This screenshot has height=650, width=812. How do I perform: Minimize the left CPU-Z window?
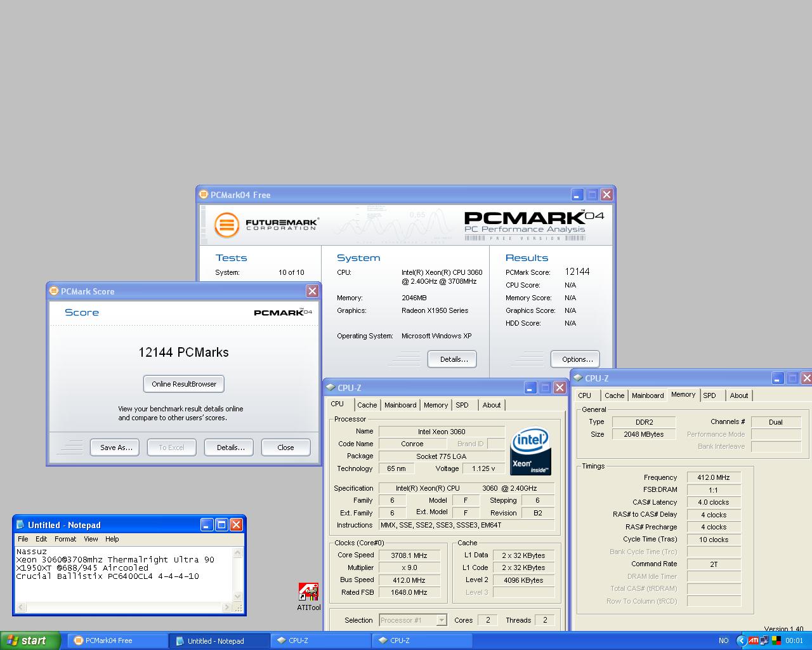(x=530, y=387)
